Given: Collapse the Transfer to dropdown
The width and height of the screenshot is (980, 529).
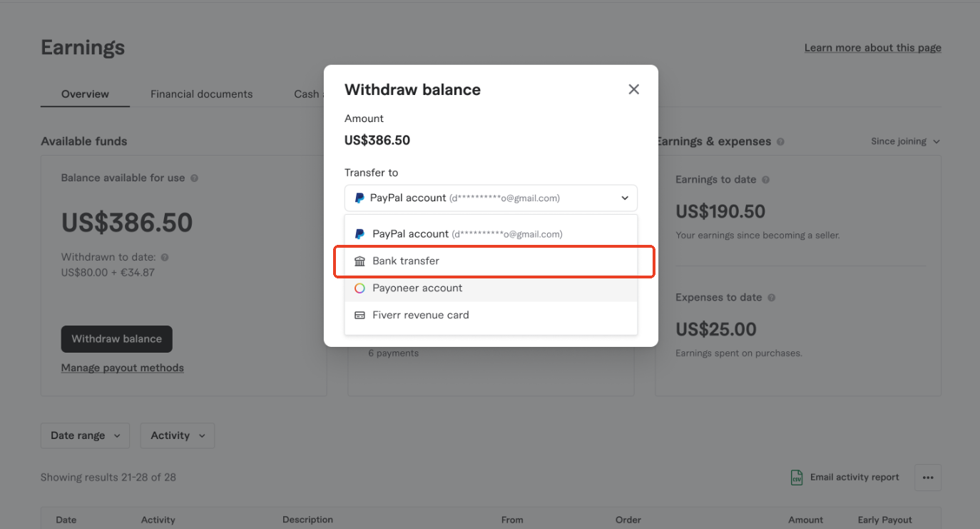Looking at the screenshot, I should (491, 198).
